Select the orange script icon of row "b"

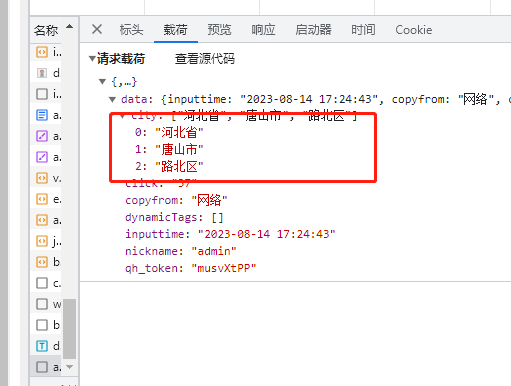tap(42, 262)
